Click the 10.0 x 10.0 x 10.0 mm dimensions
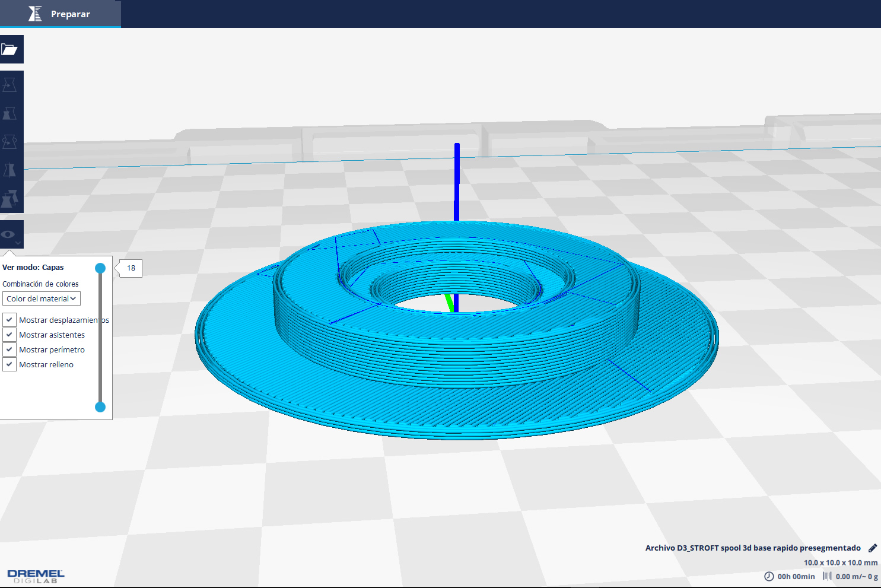 (x=841, y=562)
